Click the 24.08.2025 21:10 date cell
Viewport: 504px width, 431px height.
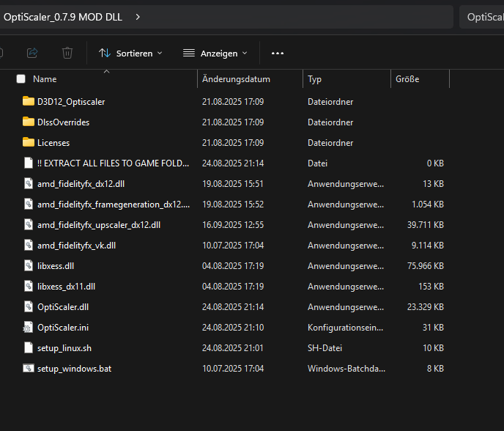(x=233, y=328)
